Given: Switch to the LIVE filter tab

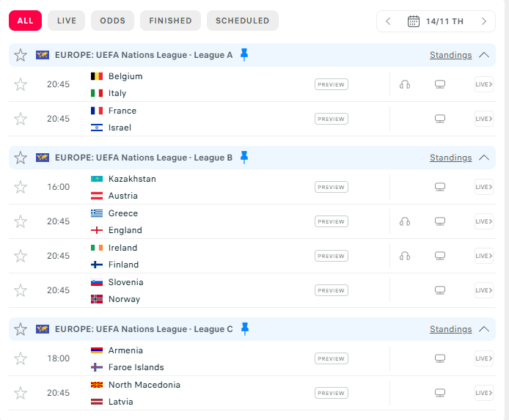Looking at the screenshot, I should [67, 21].
